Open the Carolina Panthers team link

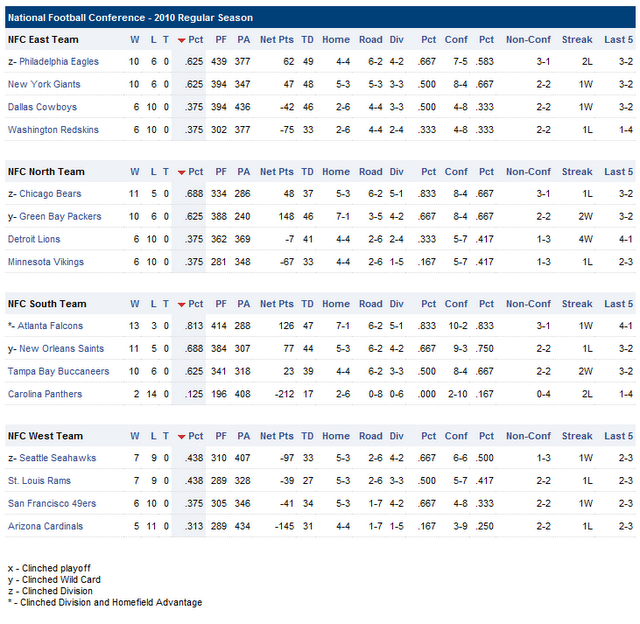(46, 394)
